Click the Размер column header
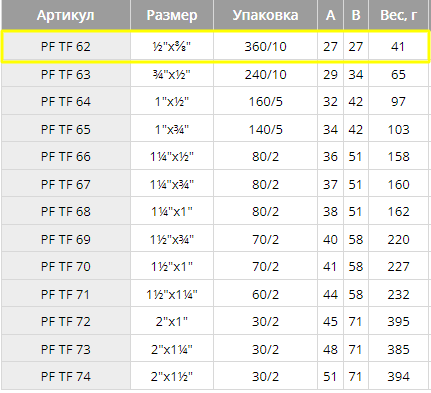The height and width of the screenshot is (393, 431). coord(172,15)
